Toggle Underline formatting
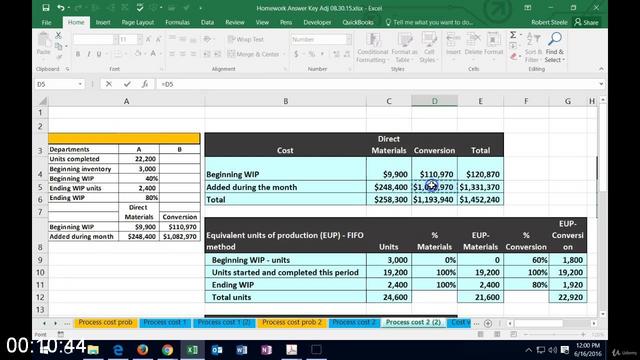Image resolution: width=640 pixels, height=360 pixels. click(x=99, y=54)
